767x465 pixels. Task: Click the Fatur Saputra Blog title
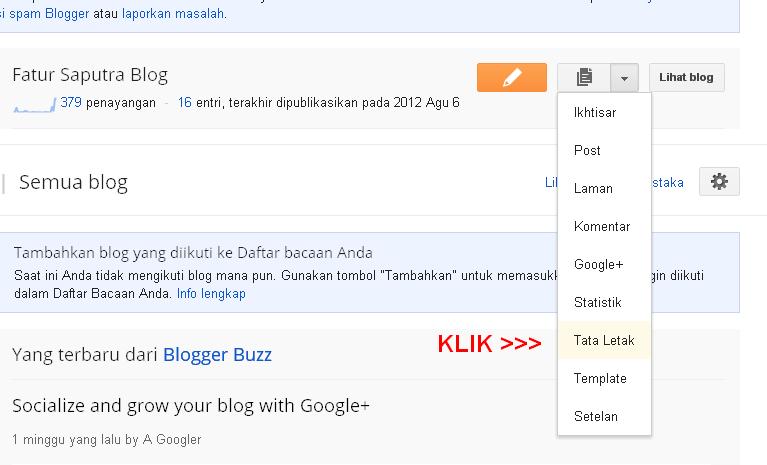pos(90,75)
